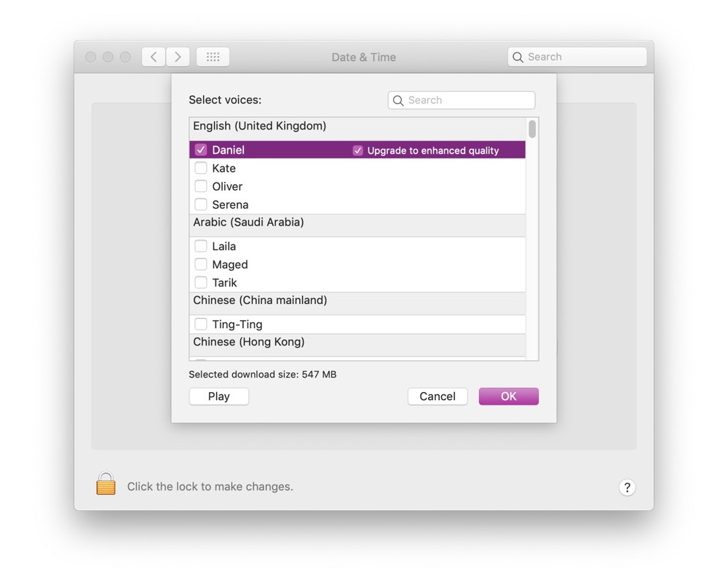The image size is (728, 582).
Task: Tick the Tarik voice checkbox
Action: [201, 282]
